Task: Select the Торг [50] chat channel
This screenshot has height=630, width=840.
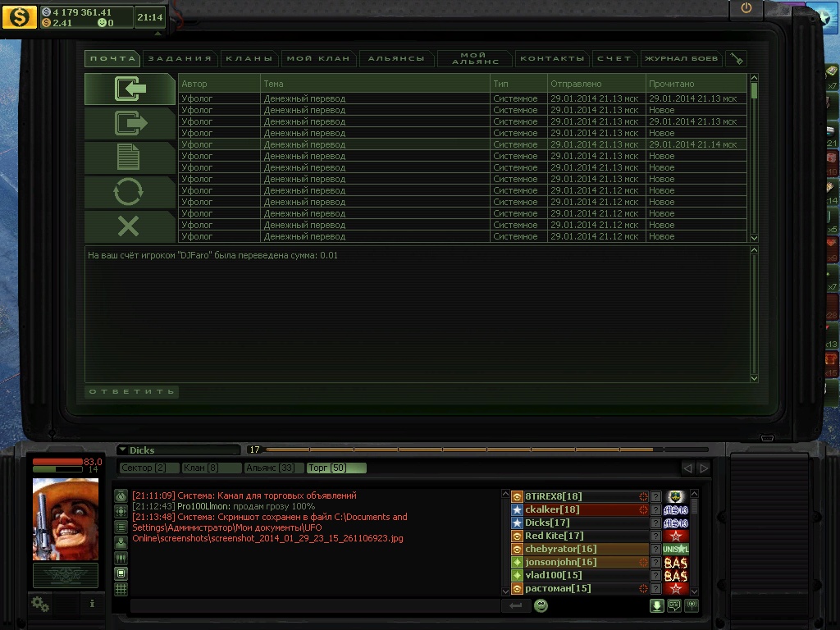Action: point(336,468)
